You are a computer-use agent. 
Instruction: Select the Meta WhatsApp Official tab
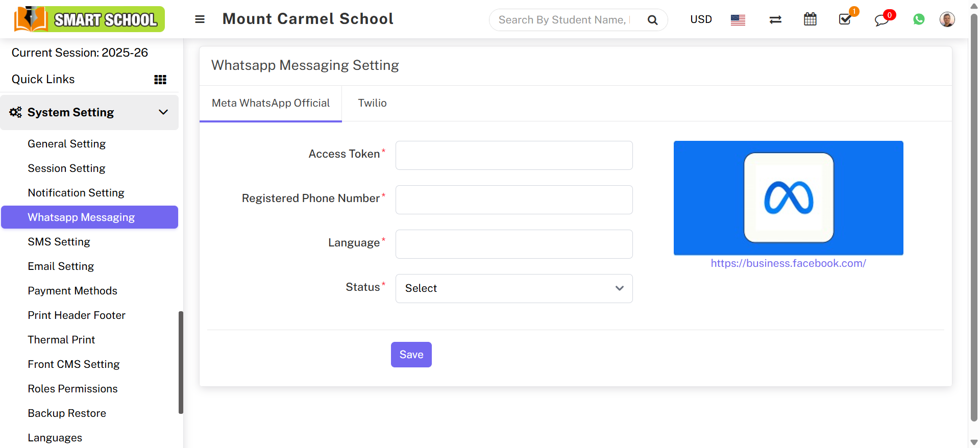pos(271,103)
